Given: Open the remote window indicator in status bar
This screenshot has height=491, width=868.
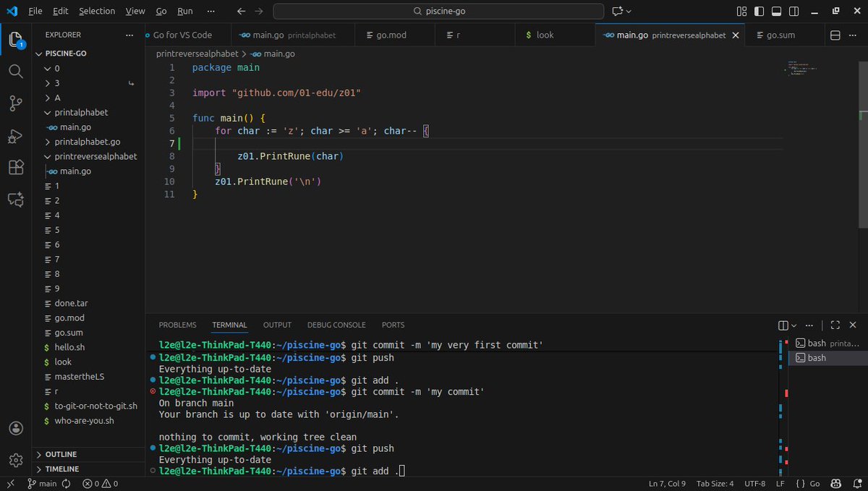Looking at the screenshot, I should 10,484.
